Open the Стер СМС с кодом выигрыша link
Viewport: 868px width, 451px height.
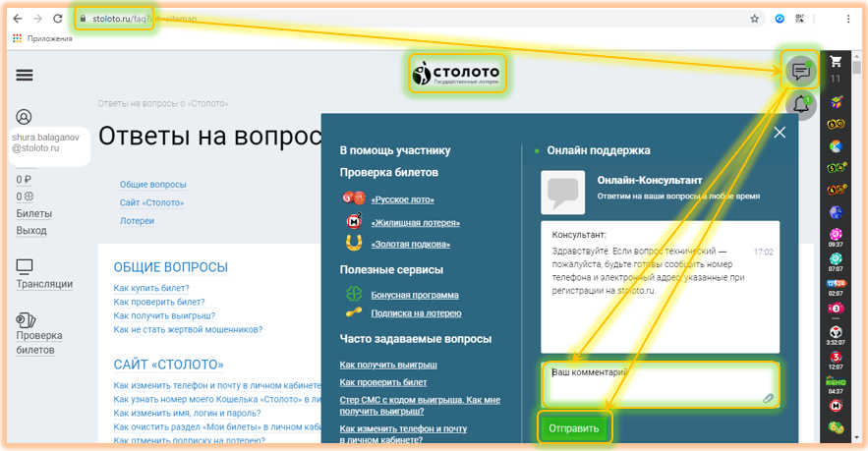(x=420, y=406)
